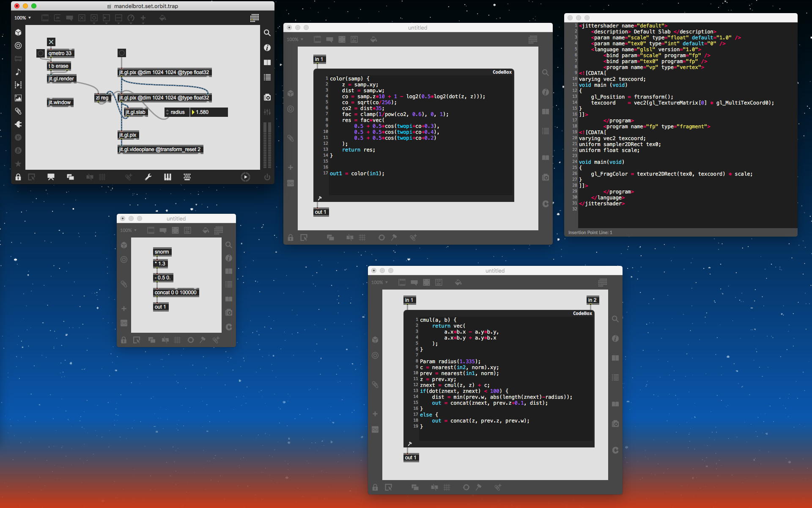Toggle presentation mode icon in main patcher
The height and width of the screenshot is (508, 812).
(51, 177)
